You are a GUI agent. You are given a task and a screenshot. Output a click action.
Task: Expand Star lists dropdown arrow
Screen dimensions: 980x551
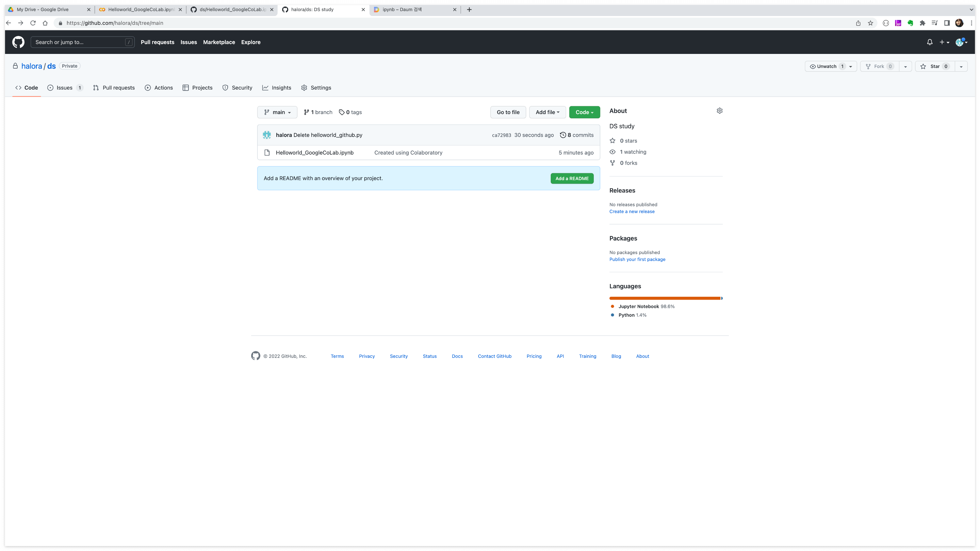[x=961, y=66]
